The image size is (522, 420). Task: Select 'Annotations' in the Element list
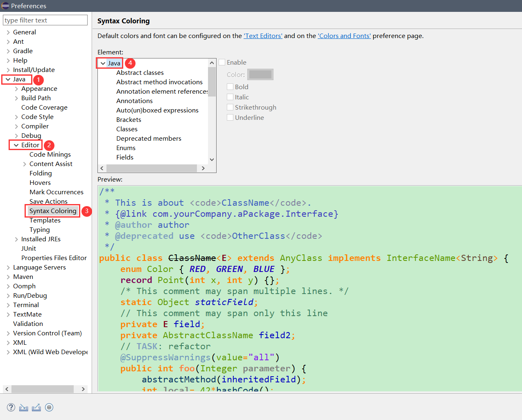point(134,101)
